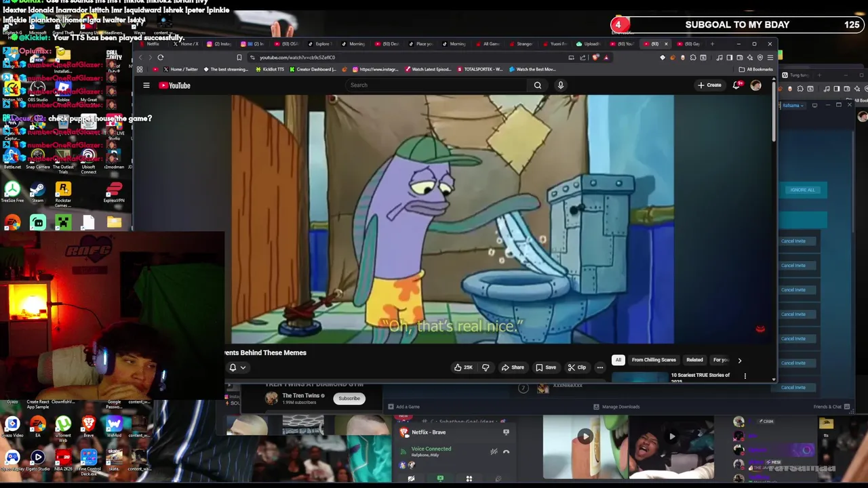Like the video with 25K likes
Image resolution: width=868 pixels, height=488 pixels.
tap(464, 368)
